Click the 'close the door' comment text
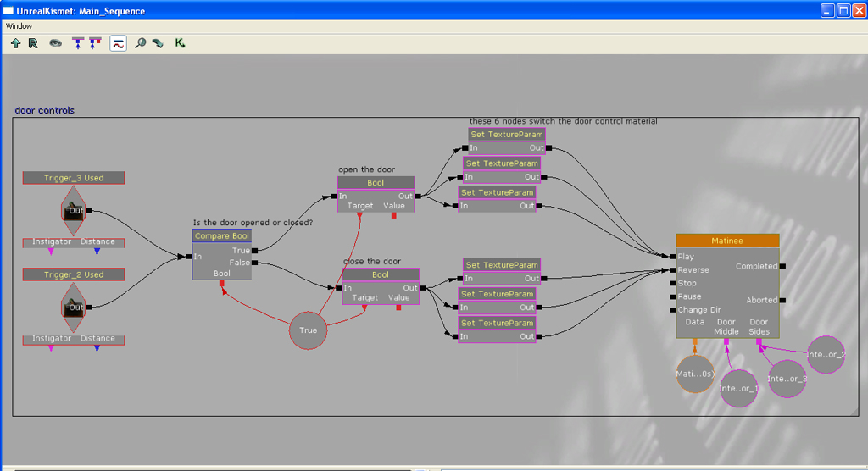 point(372,261)
